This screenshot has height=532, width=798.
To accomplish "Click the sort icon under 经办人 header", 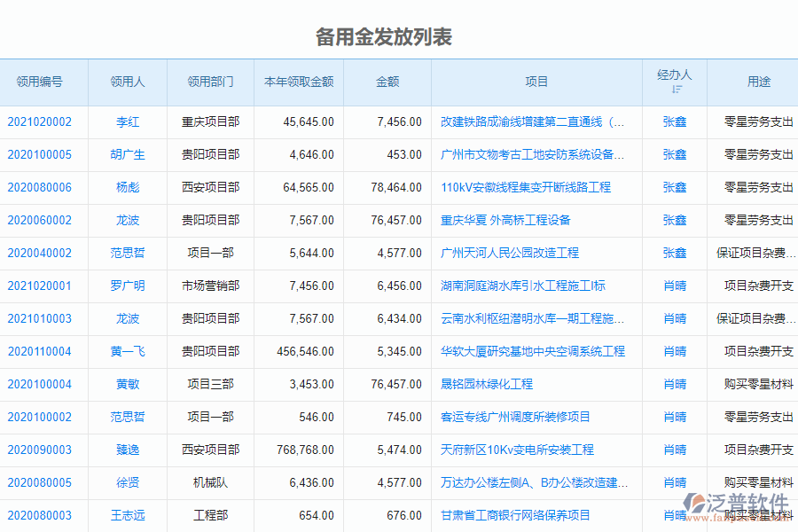I will coord(674,90).
